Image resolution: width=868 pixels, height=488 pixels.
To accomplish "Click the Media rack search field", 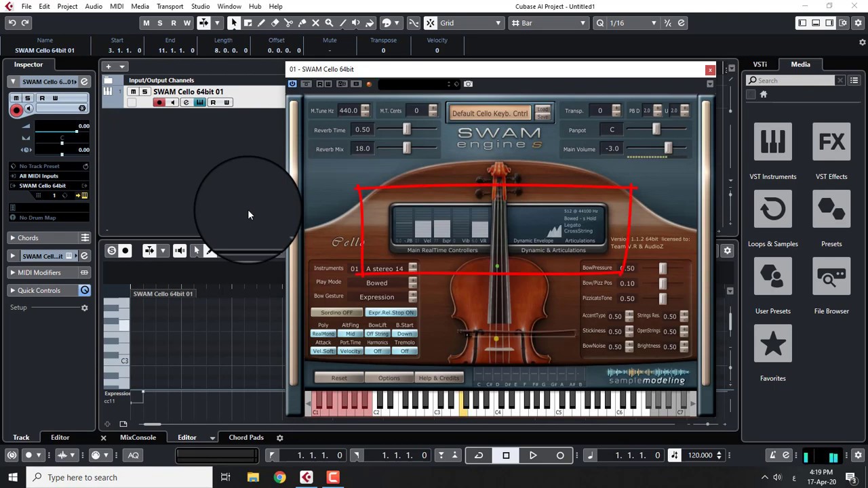I will 795,81.
